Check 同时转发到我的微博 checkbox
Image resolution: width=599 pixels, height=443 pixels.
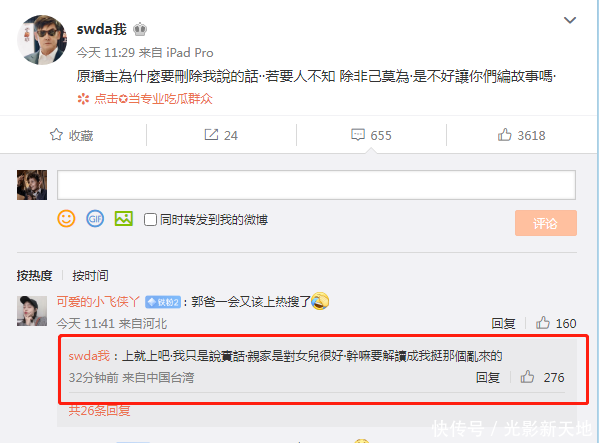click(x=150, y=220)
